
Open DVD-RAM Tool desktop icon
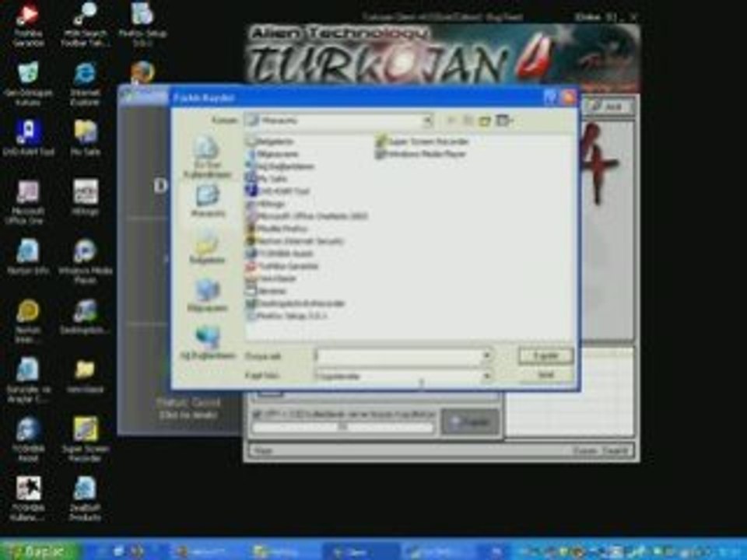coord(28,138)
